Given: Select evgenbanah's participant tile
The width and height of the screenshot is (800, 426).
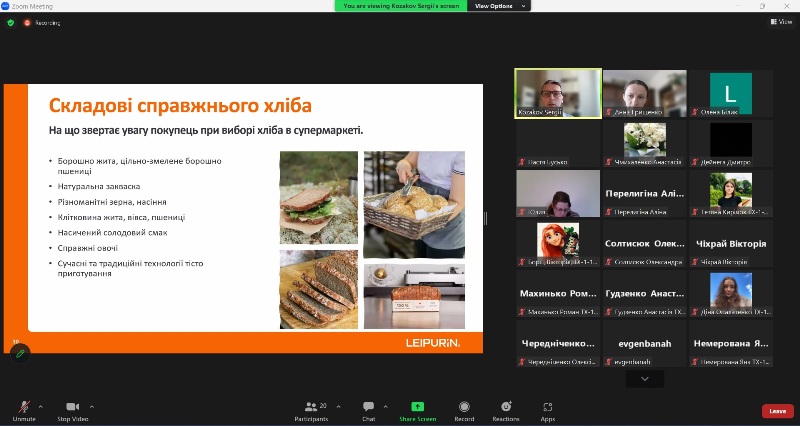Looking at the screenshot, I should click(645, 343).
